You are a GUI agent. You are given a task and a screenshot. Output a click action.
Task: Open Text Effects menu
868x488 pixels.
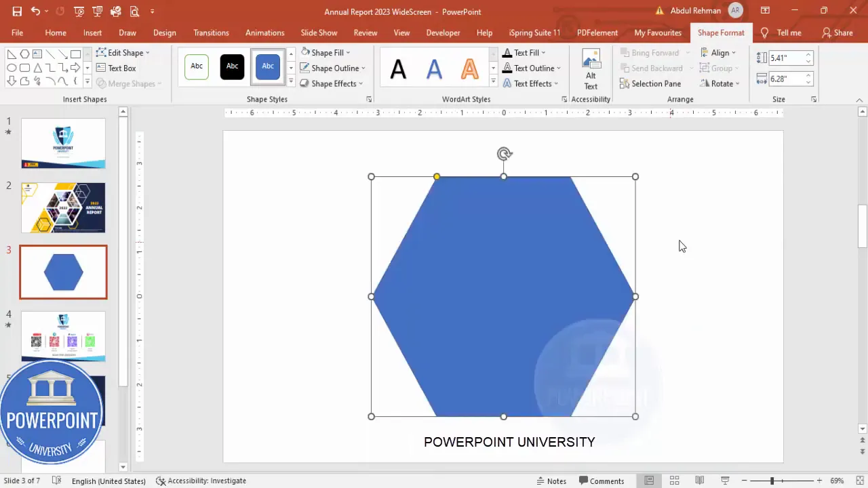click(530, 84)
